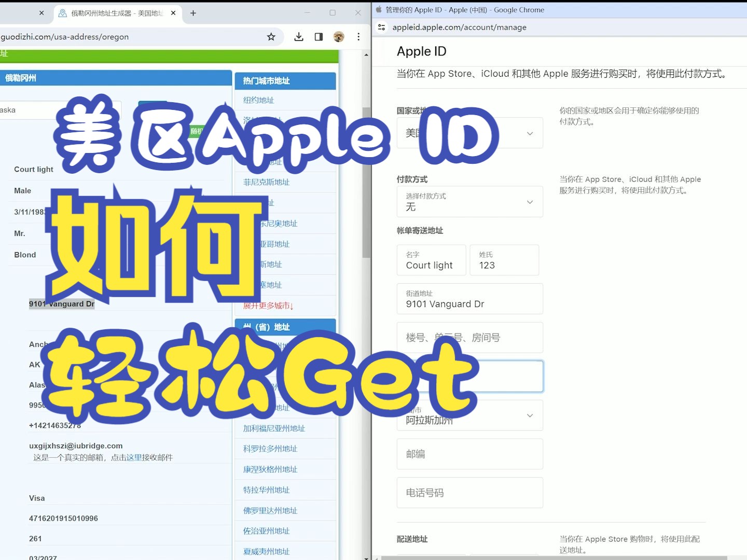Open 佐治亚州地址 link
The height and width of the screenshot is (560, 747).
pyautogui.click(x=266, y=531)
